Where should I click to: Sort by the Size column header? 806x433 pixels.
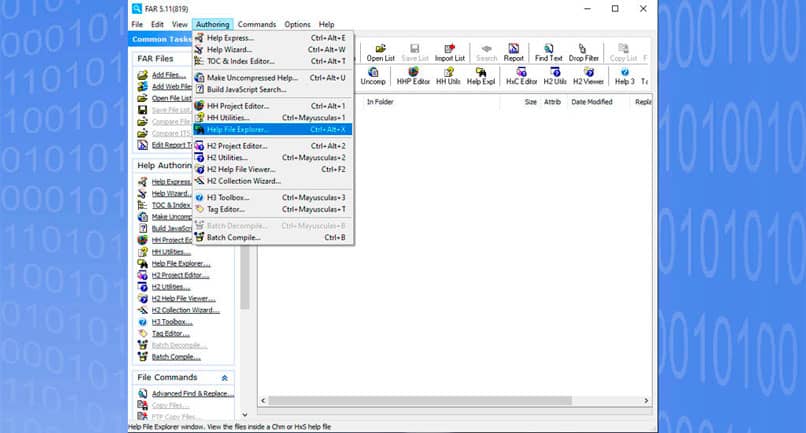(x=530, y=102)
